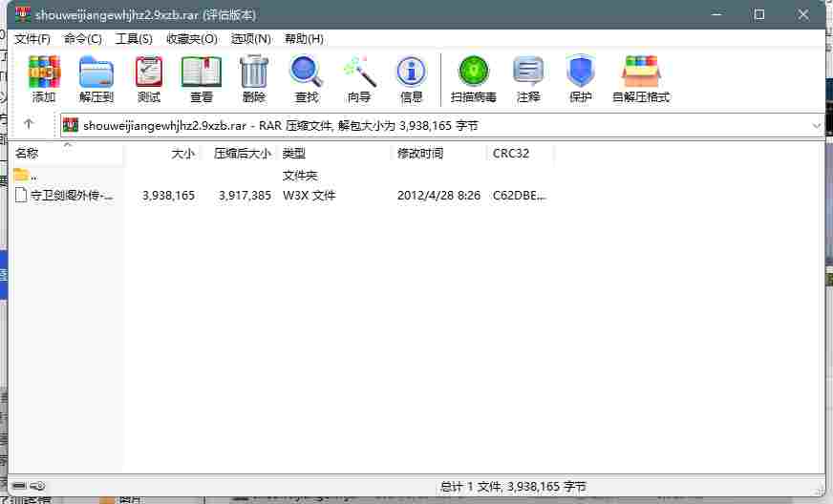Open the Find (查找) magnifier tool
The width and height of the screenshot is (833, 504).
[307, 79]
